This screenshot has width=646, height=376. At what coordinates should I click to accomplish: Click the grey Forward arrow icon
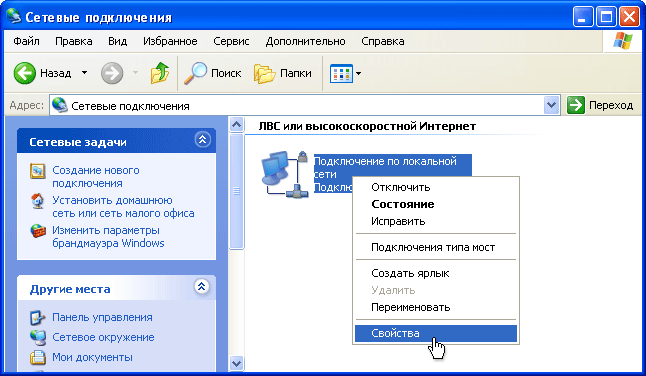tap(112, 73)
